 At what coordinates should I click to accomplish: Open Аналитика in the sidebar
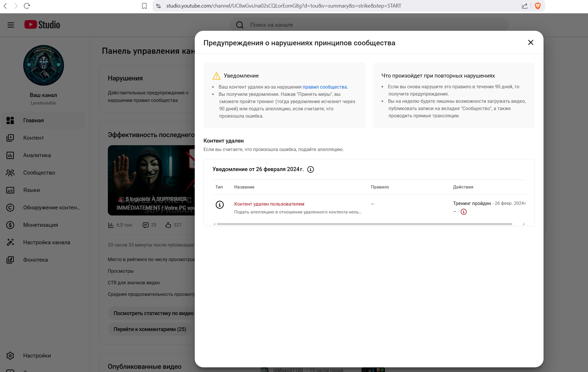coord(37,155)
